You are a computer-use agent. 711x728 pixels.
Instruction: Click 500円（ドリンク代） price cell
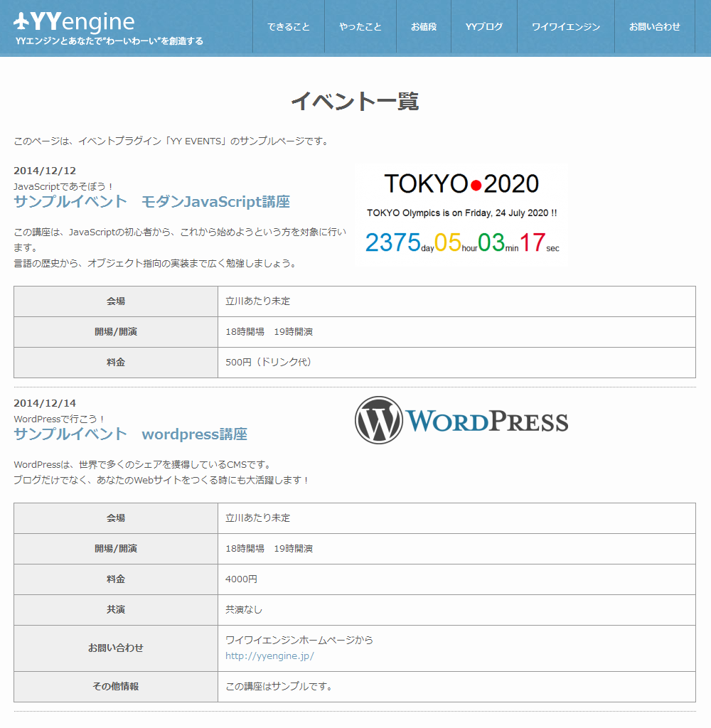tap(456, 362)
